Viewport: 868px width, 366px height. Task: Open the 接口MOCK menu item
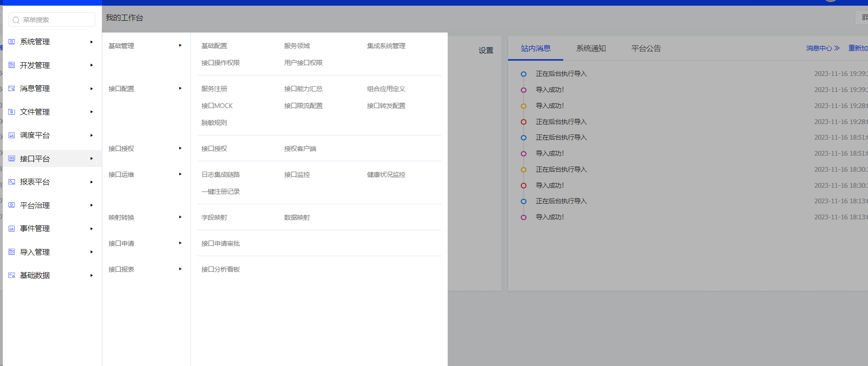[x=217, y=106]
